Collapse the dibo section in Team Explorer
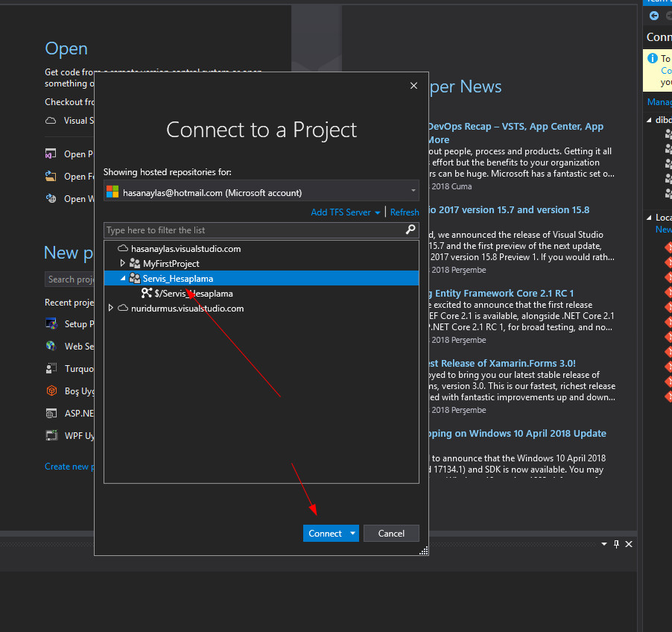 [649, 120]
